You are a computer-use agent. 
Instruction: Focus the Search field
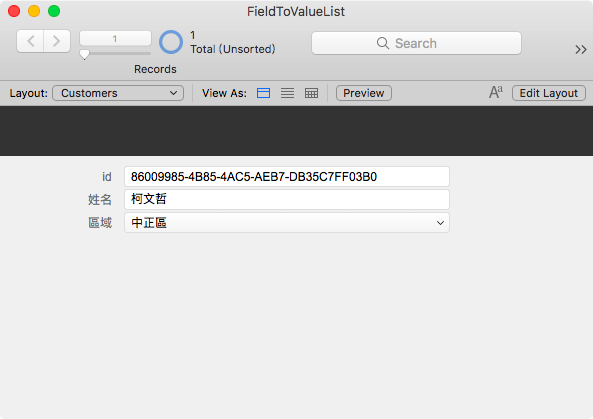pyautogui.click(x=416, y=43)
